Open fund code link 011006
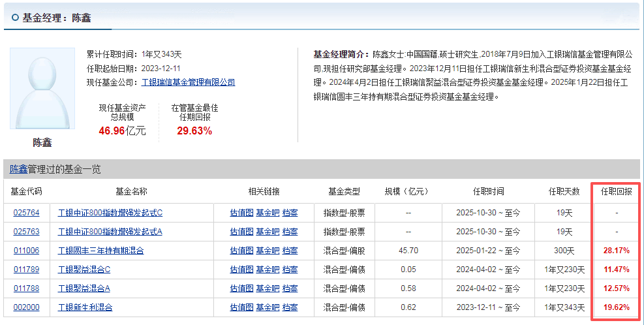The height and width of the screenshot is (325, 644). [x=26, y=251]
